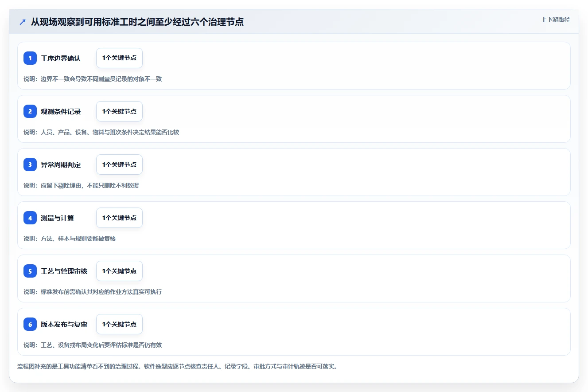Click the 1个关键节点 chip beside 测量与计算
The width and height of the screenshot is (588, 392).
point(119,218)
